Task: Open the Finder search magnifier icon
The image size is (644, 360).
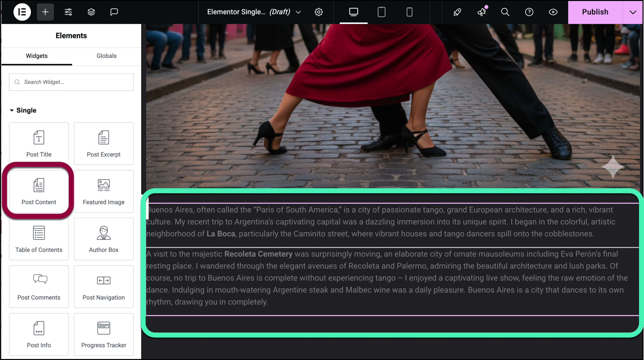Action: 505,12
